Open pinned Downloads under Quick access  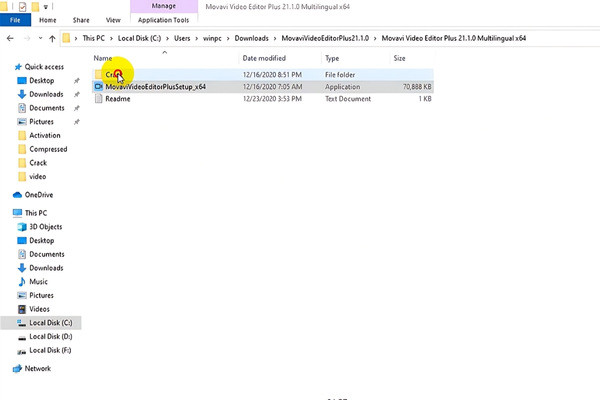pyautogui.click(x=46, y=94)
